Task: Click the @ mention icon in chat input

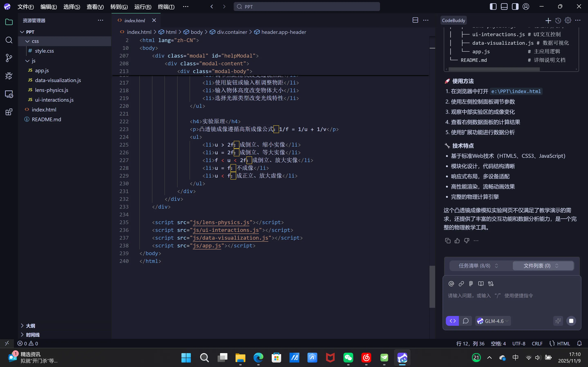Action: pyautogui.click(x=451, y=284)
